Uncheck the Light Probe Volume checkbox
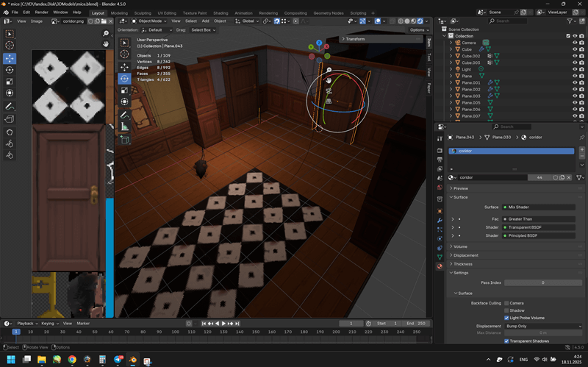Viewport: 588px width, 367px height. [506, 318]
